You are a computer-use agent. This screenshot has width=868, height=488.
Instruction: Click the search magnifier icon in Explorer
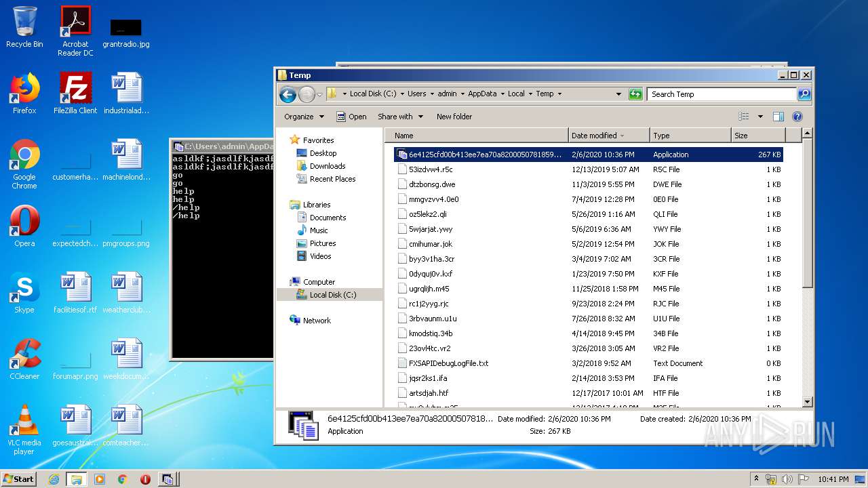coord(804,94)
